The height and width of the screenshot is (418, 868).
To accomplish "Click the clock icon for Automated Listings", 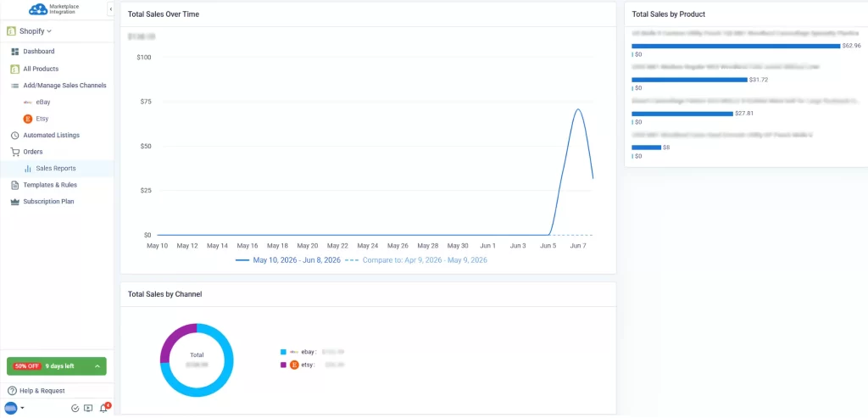I will [15, 136].
